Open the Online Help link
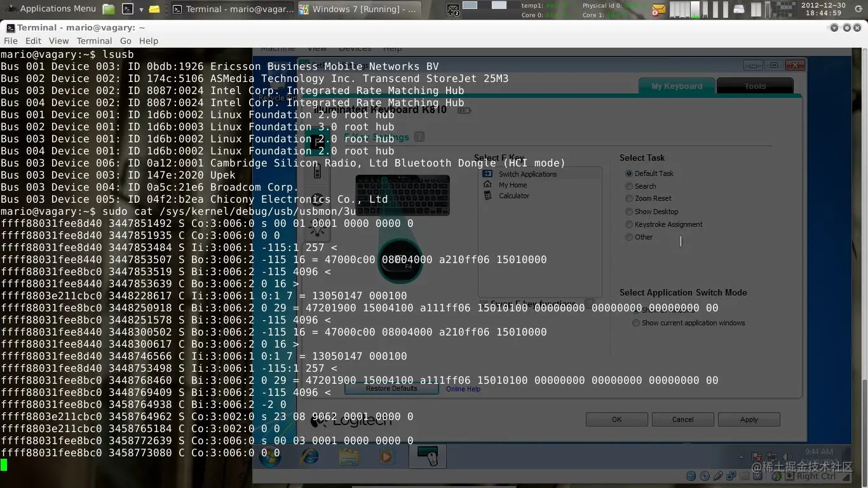The image size is (868, 488). (463, 389)
